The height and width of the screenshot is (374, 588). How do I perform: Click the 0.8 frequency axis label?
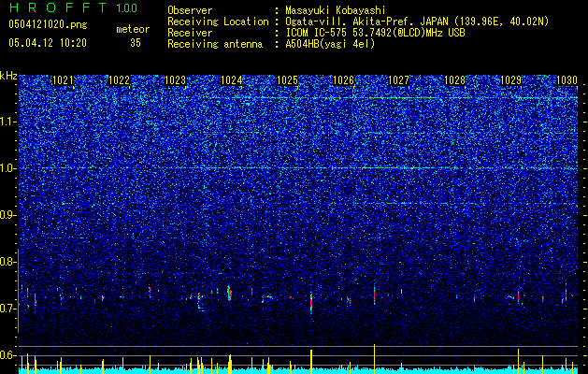[7, 262]
